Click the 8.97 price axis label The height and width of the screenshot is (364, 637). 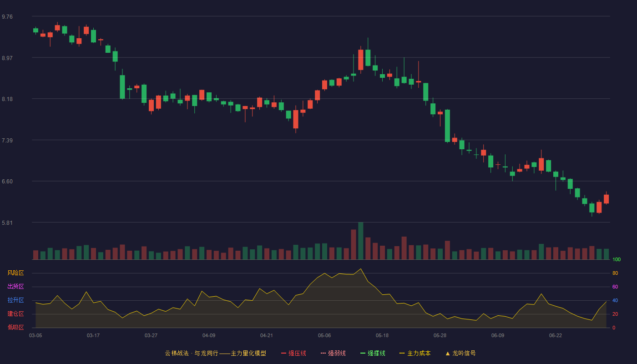click(7, 58)
